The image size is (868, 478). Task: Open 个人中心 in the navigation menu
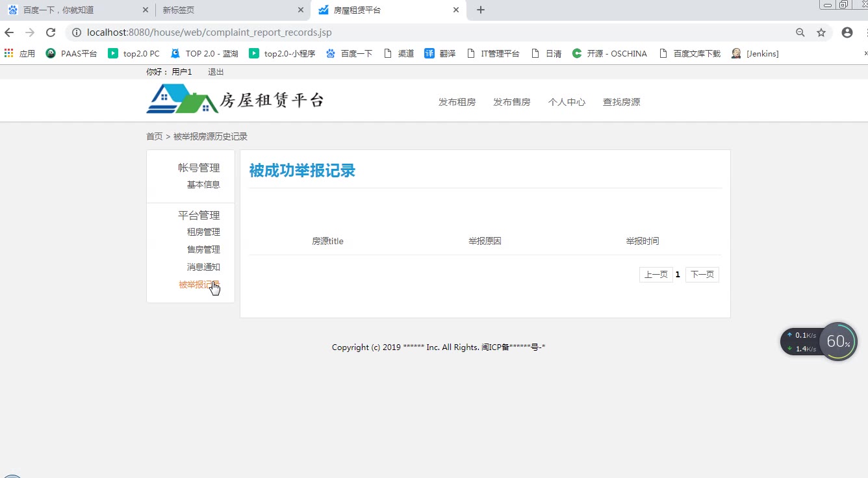tap(567, 102)
